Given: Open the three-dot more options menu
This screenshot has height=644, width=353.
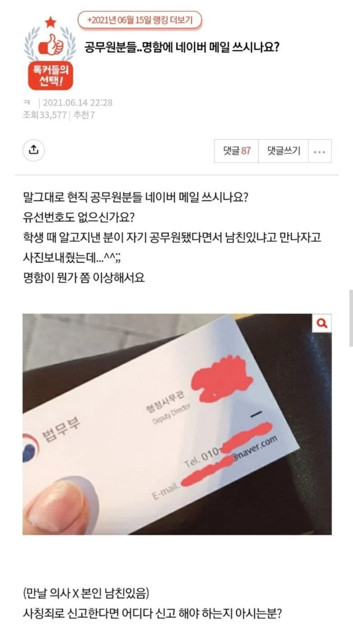Looking at the screenshot, I should coord(320,151).
